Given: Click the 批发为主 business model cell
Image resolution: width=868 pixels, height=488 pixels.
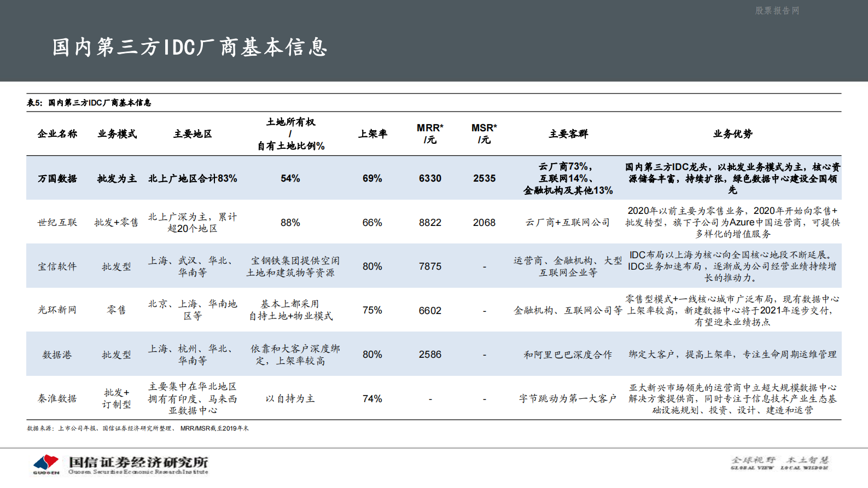Looking at the screenshot, I should [117, 178].
